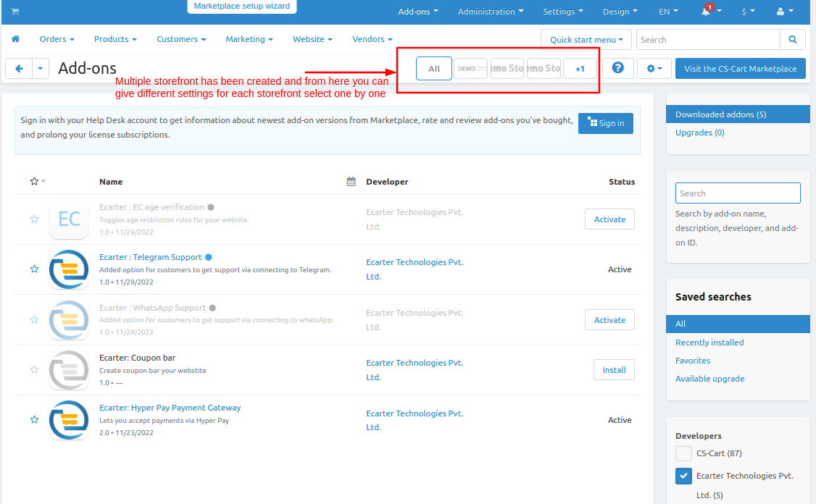816x504 pixels.
Task: Open the star favorites filter in header
Action: tap(38, 181)
